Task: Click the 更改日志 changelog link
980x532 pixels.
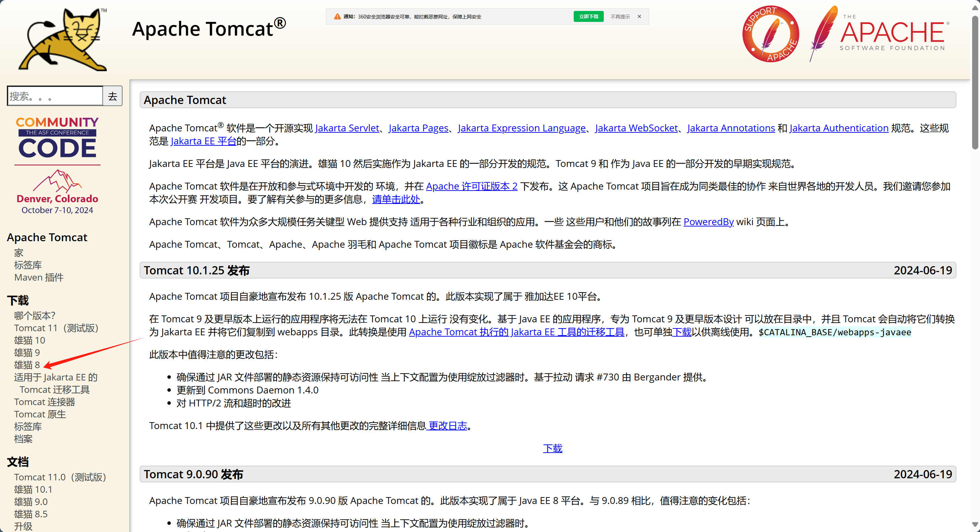Action: point(447,426)
